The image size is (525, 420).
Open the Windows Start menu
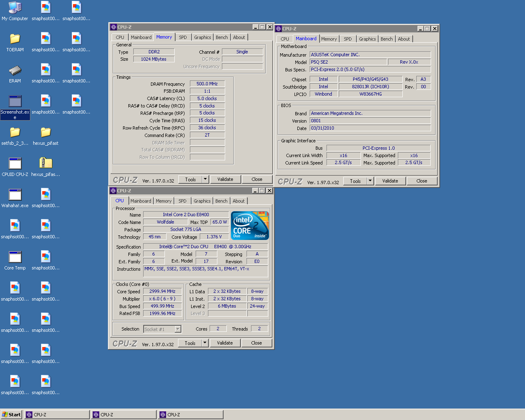[x=11, y=415]
